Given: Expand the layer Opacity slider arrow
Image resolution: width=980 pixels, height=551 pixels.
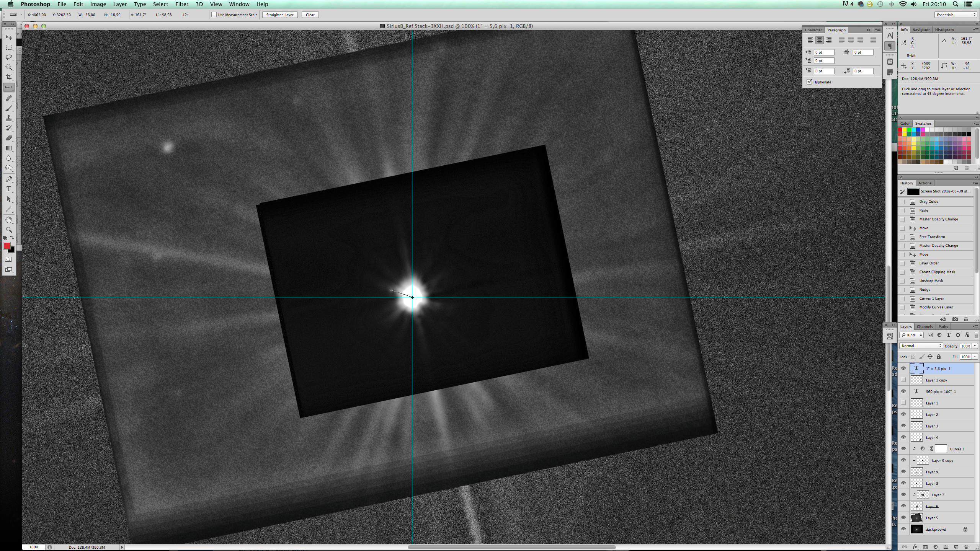Looking at the screenshot, I should (975, 346).
